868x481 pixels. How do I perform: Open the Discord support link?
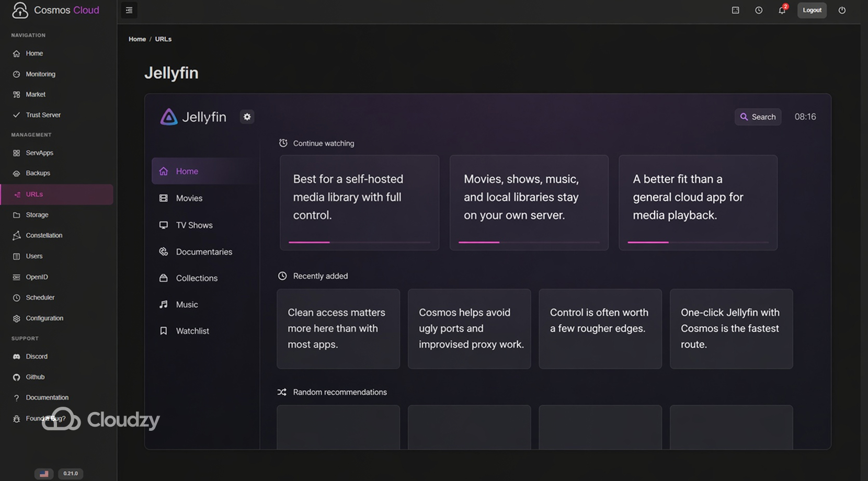click(36, 356)
